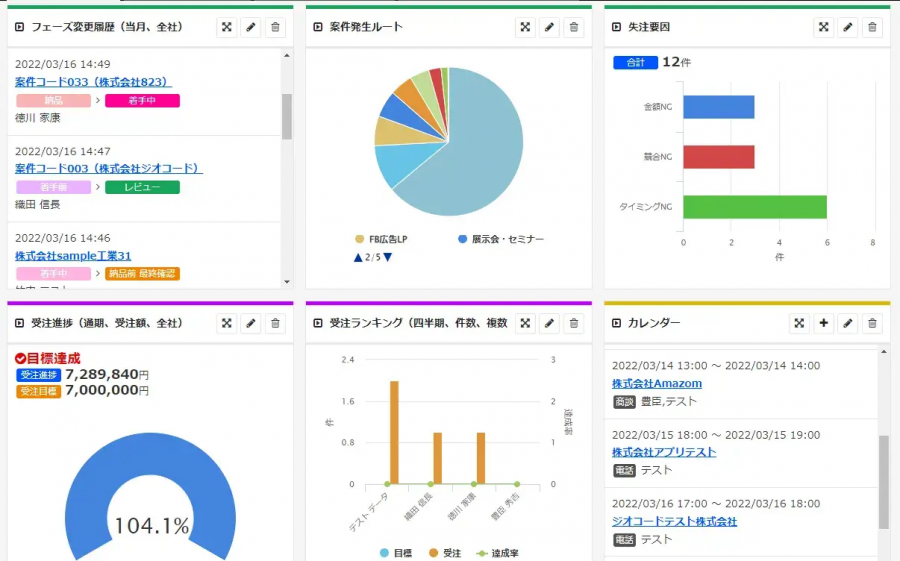Image resolution: width=900 pixels, height=561 pixels.
Task: Click the 7,000,000円 order target value
Action: click(107, 390)
